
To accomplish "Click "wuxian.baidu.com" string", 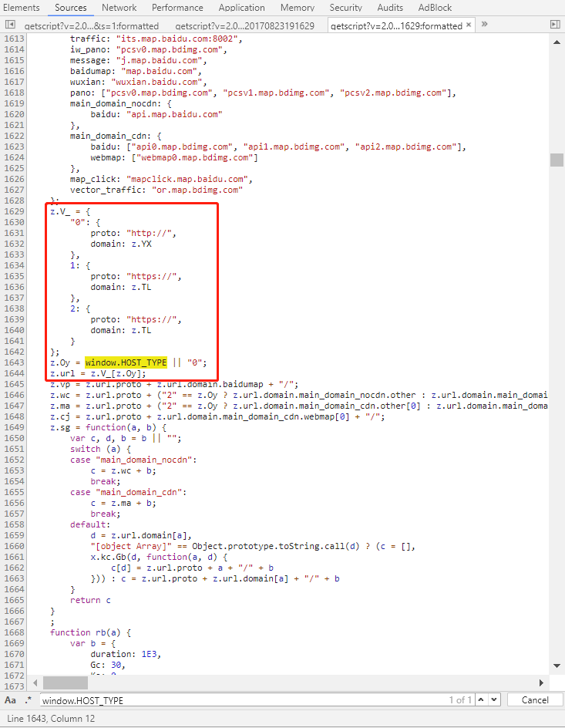I will click(156, 82).
